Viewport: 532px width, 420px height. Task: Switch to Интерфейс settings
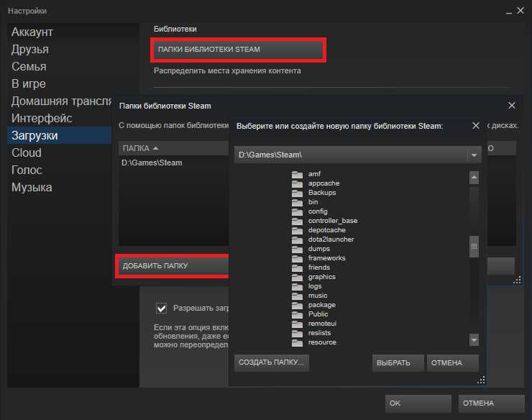pyautogui.click(x=42, y=118)
